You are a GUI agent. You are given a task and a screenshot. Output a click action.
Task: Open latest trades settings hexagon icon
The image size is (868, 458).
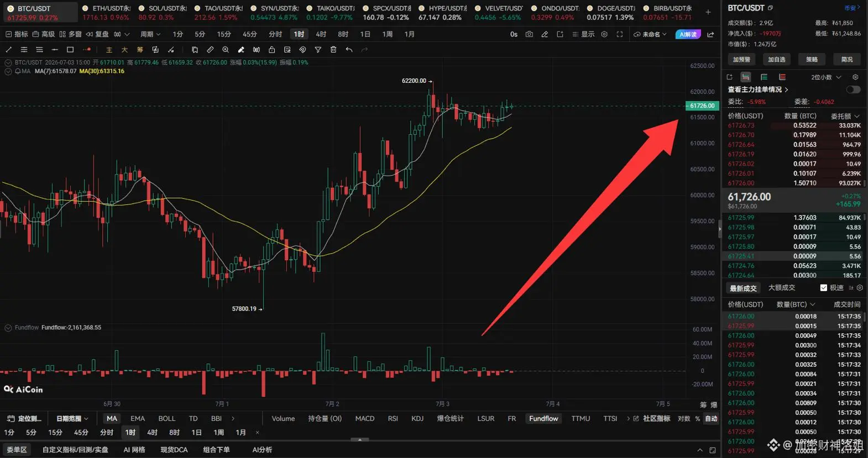point(860,288)
